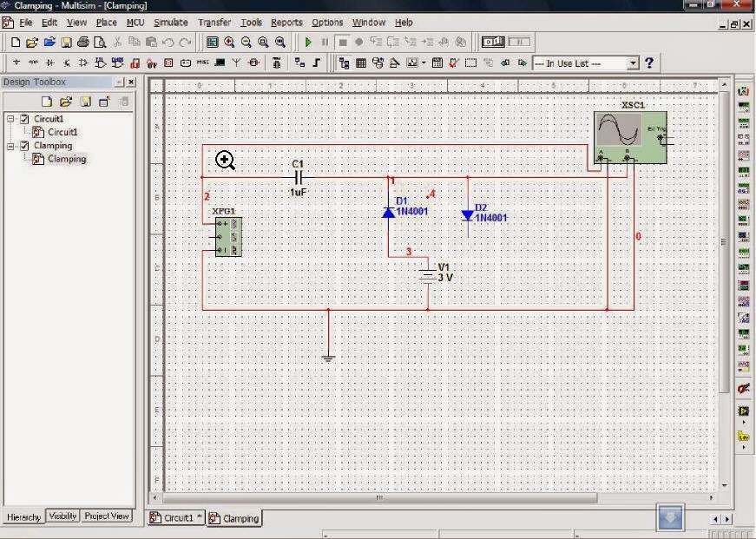Place an electromechanical component
Image resolution: width=756 pixels, height=539 pixels.
[253, 63]
